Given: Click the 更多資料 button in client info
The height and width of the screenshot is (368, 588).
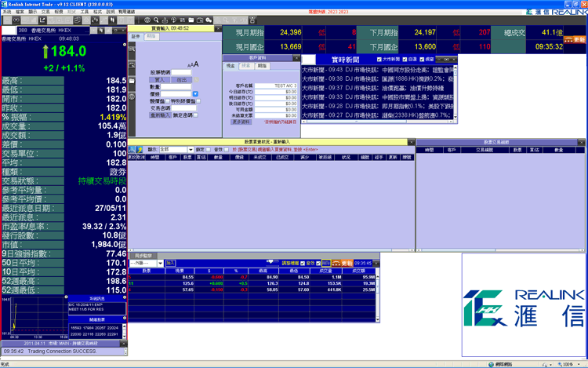Looking at the screenshot, I should coord(241,122).
